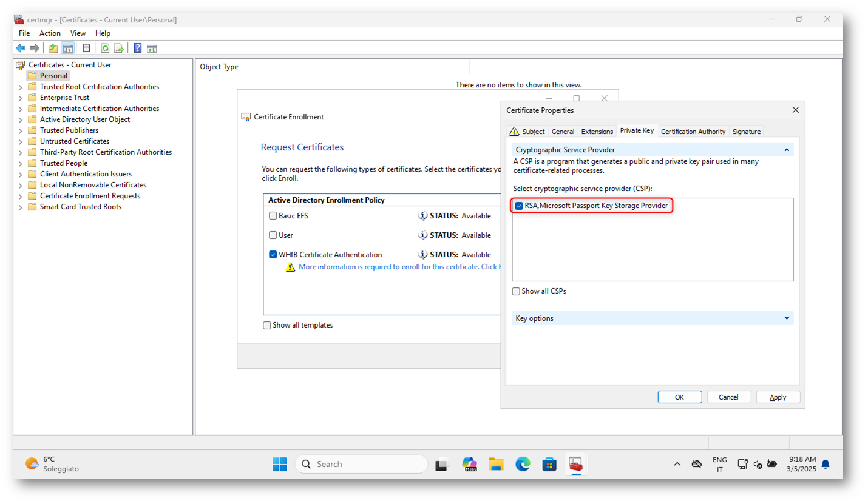Click the warning icon on the Subject tab
Image resolution: width=868 pixels, height=504 pixels.
(x=514, y=131)
